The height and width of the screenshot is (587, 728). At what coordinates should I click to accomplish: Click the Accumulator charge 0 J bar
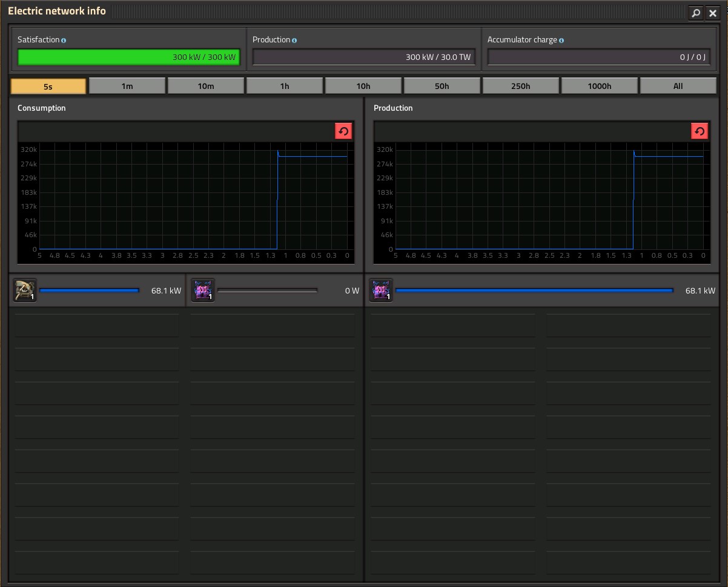pyautogui.click(x=598, y=57)
